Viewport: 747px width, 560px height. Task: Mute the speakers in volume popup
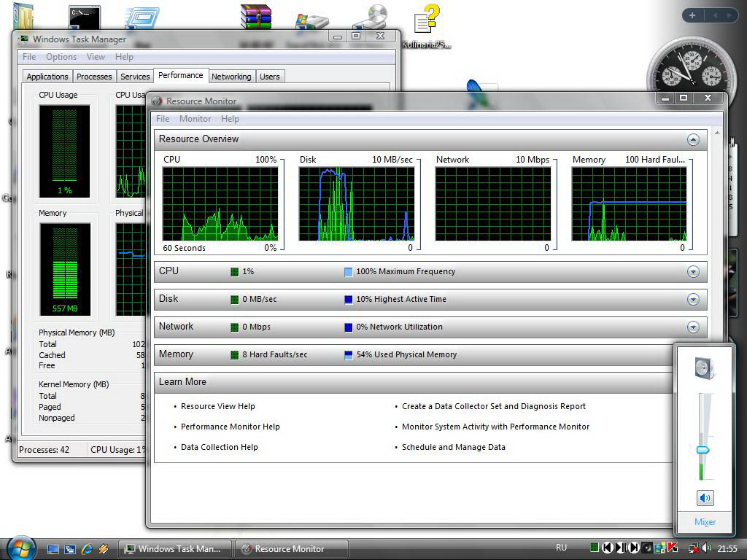(x=705, y=498)
